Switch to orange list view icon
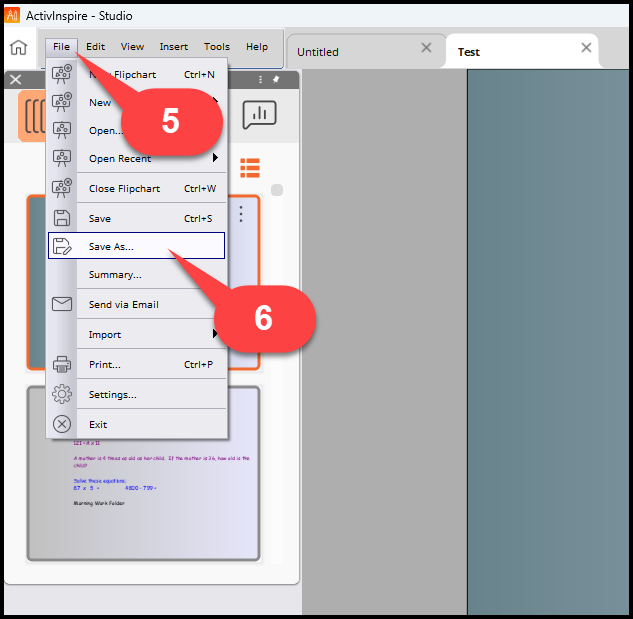 (x=249, y=168)
